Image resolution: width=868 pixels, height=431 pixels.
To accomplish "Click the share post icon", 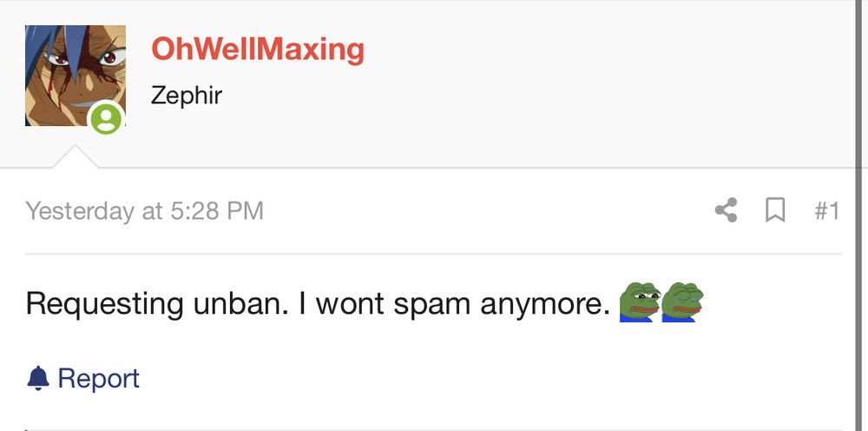I will 726,210.
